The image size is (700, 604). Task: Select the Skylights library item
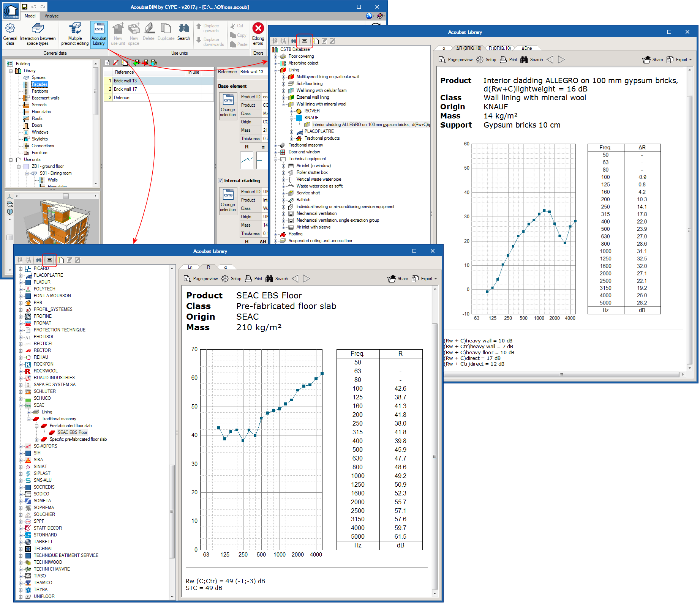pyautogui.click(x=40, y=139)
